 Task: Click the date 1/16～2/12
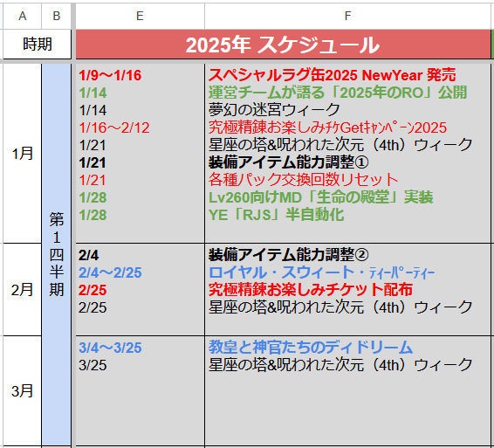(114, 128)
